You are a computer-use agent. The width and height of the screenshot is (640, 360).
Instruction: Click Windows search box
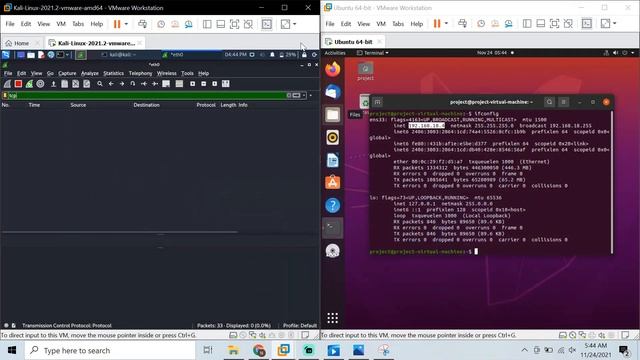coord(110,350)
